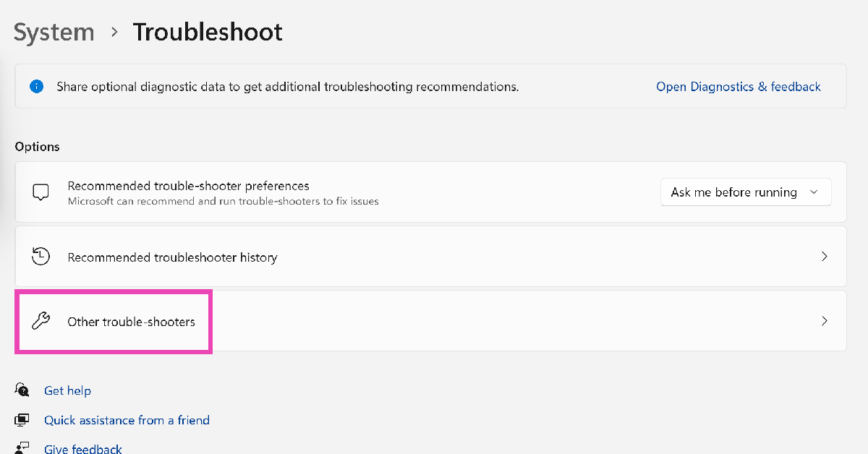Click the breadcrumb arrow after System
The width and height of the screenshot is (868, 454).
114,33
